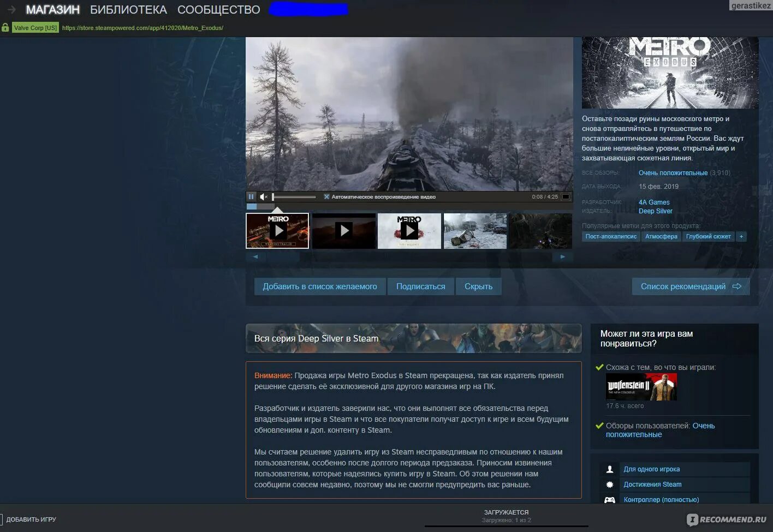The width and height of the screenshot is (773, 532).
Task: Add a tag with plus button
Action: tap(741, 237)
